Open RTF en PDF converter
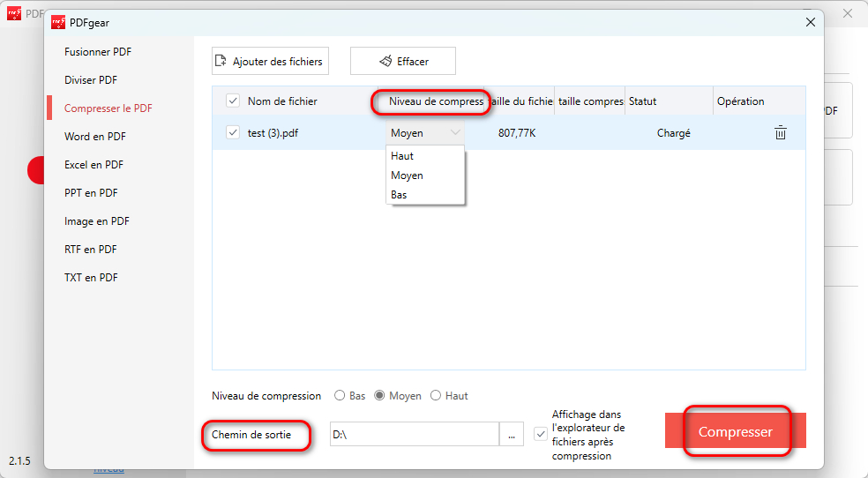This screenshot has height=478, width=868. click(x=90, y=249)
